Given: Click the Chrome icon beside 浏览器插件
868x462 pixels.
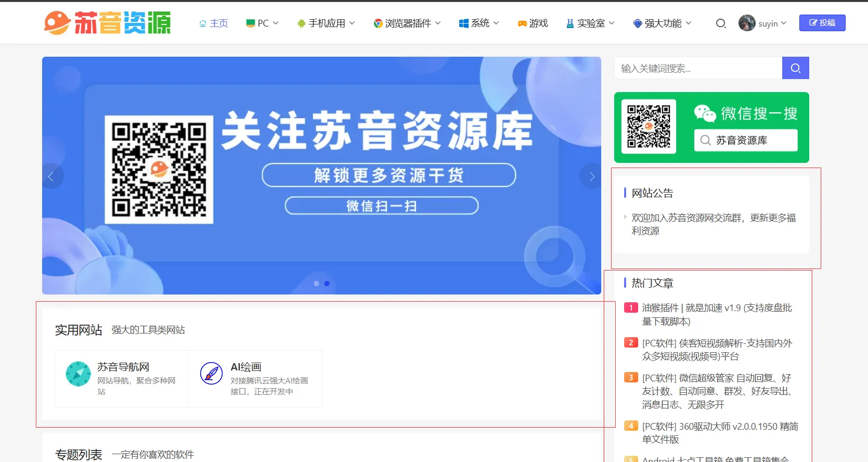Looking at the screenshot, I should point(378,23).
